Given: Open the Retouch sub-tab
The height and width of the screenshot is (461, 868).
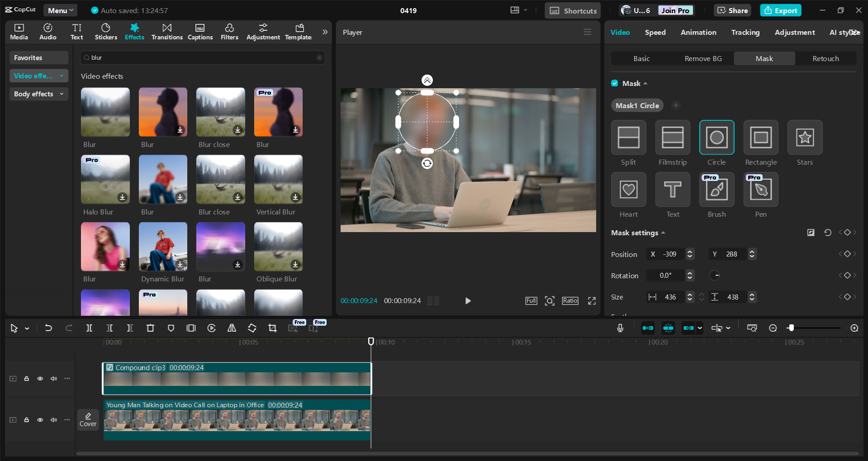Looking at the screenshot, I should [x=825, y=58].
